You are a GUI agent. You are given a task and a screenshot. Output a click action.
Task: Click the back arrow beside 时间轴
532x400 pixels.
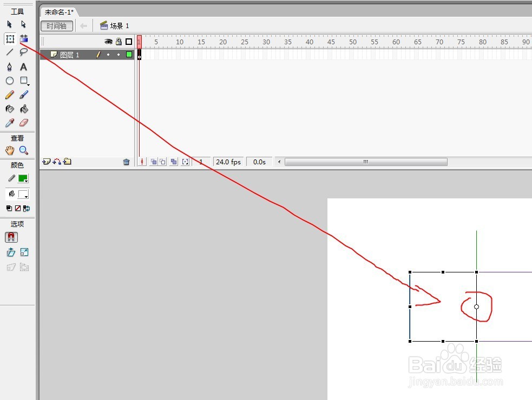click(83, 26)
